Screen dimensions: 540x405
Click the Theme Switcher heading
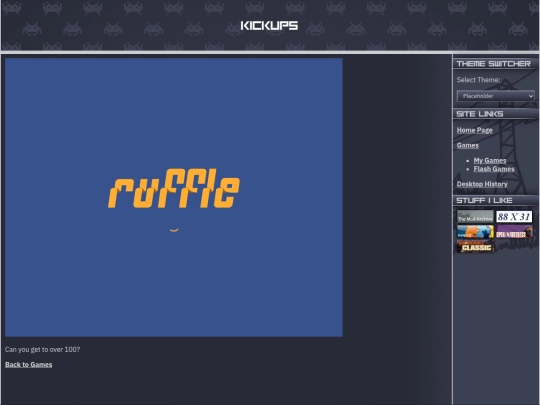point(493,64)
